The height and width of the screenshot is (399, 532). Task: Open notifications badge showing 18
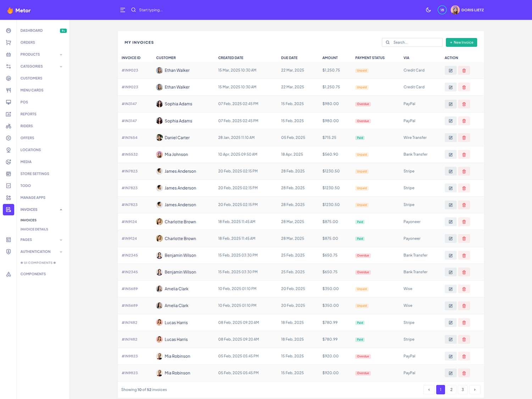point(442,10)
